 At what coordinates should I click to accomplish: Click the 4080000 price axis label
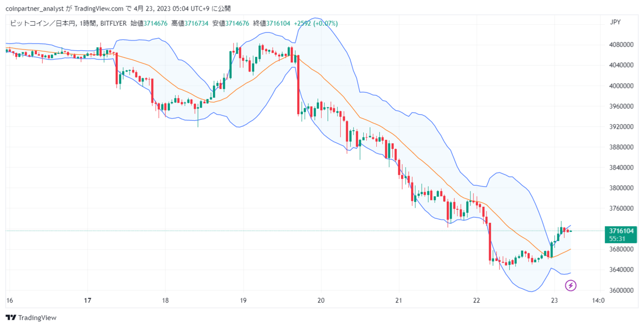(x=620, y=45)
